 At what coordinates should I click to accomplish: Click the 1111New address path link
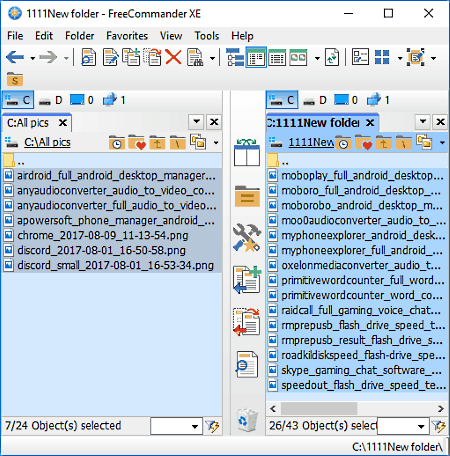pos(311,142)
